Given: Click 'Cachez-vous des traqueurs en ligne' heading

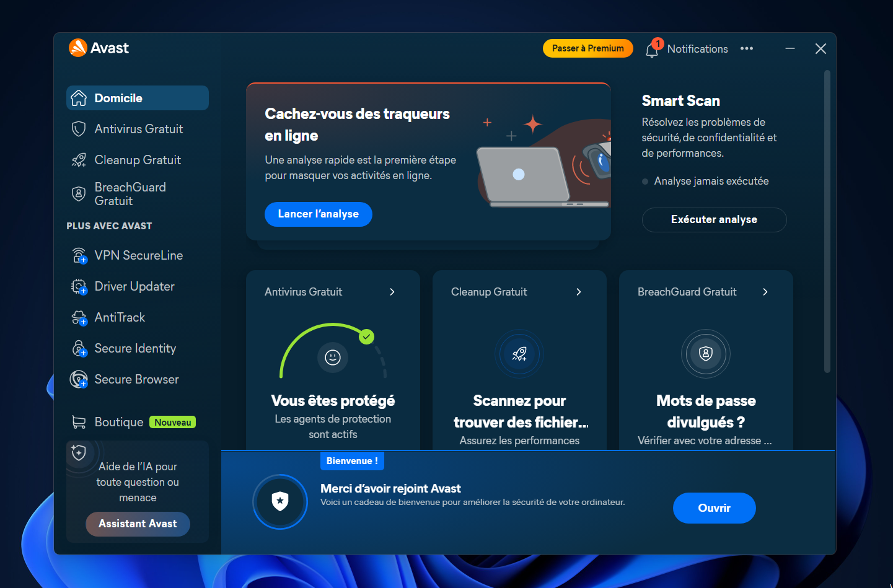Looking at the screenshot, I should (357, 125).
